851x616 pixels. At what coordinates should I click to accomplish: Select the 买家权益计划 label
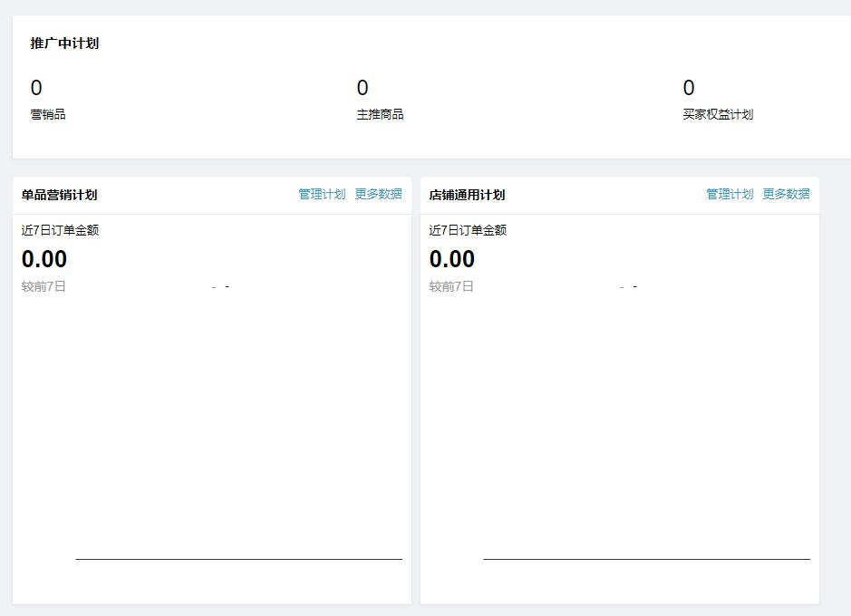tap(716, 114)
